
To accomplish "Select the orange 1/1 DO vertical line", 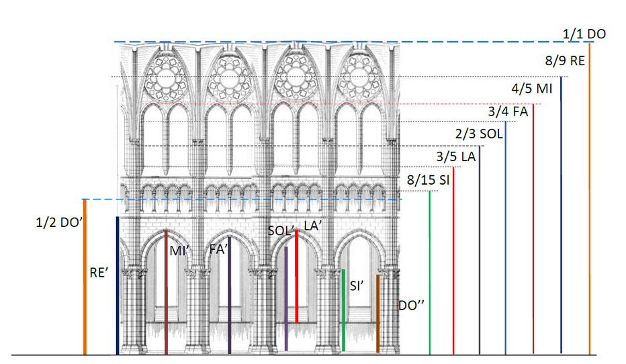I will [590, 199].
